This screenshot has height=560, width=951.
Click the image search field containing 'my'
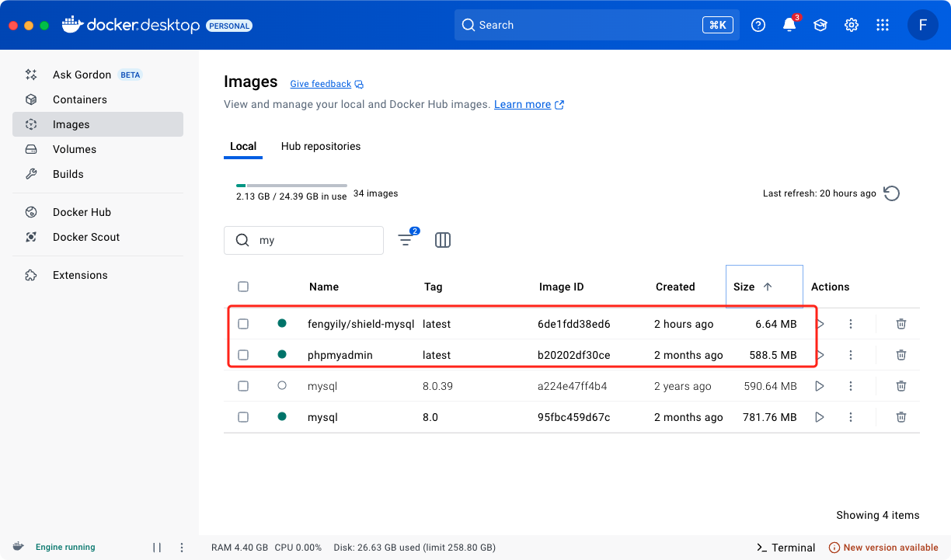coord(304,241)
